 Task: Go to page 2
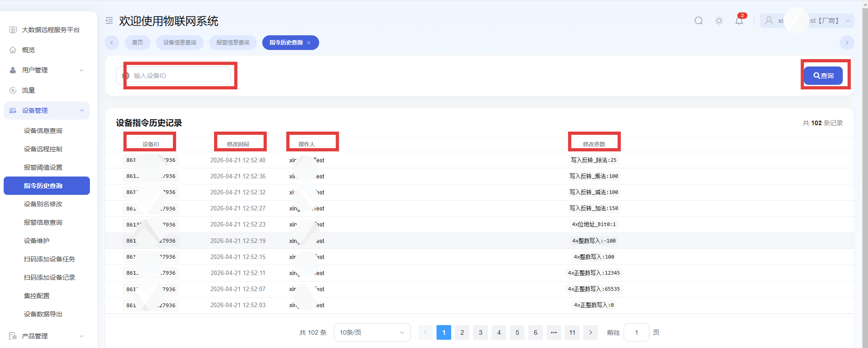click(462, 332)
